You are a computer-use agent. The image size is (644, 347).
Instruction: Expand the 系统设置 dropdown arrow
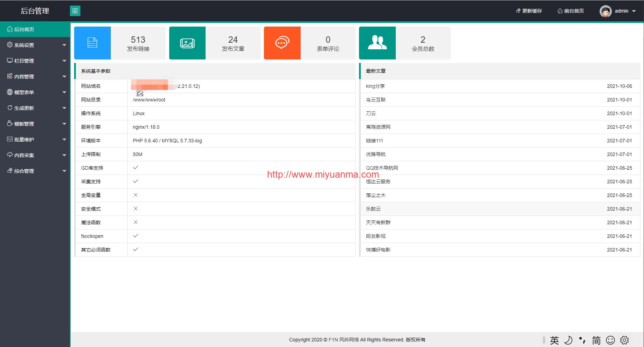coord(64,45)
